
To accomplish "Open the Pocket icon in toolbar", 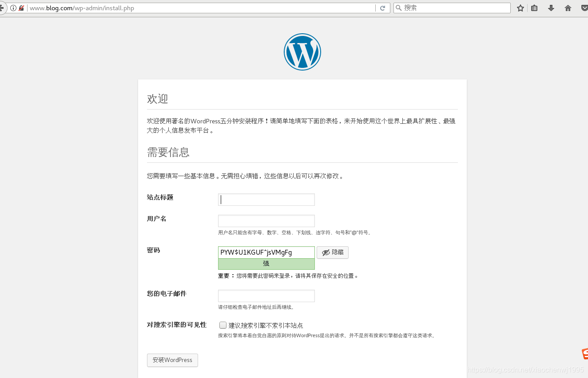I will (x=584, y=8).
